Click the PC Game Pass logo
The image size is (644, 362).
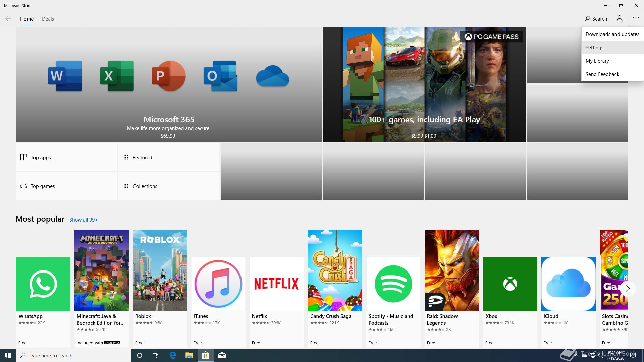click(x=491, y=37)
